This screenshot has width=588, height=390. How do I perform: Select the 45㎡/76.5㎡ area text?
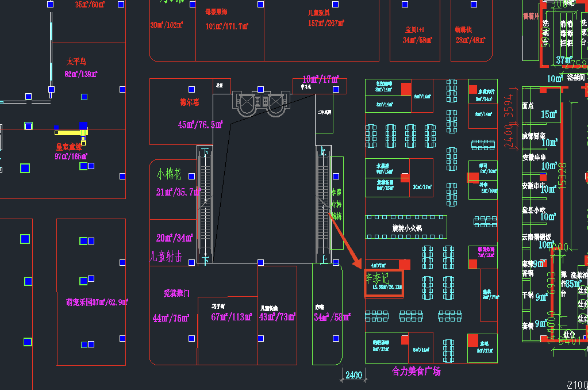[x=199, y=125]
